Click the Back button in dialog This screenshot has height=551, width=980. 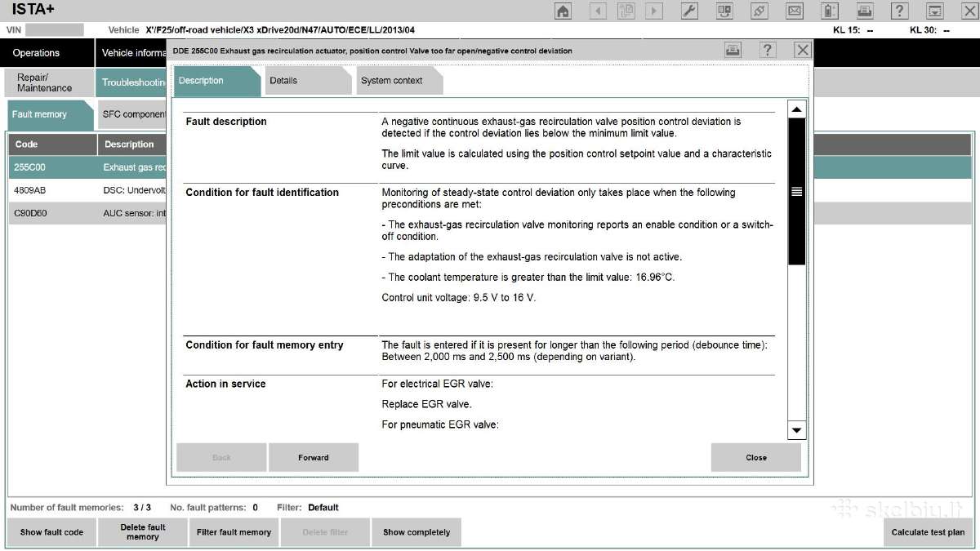(221, 457)
